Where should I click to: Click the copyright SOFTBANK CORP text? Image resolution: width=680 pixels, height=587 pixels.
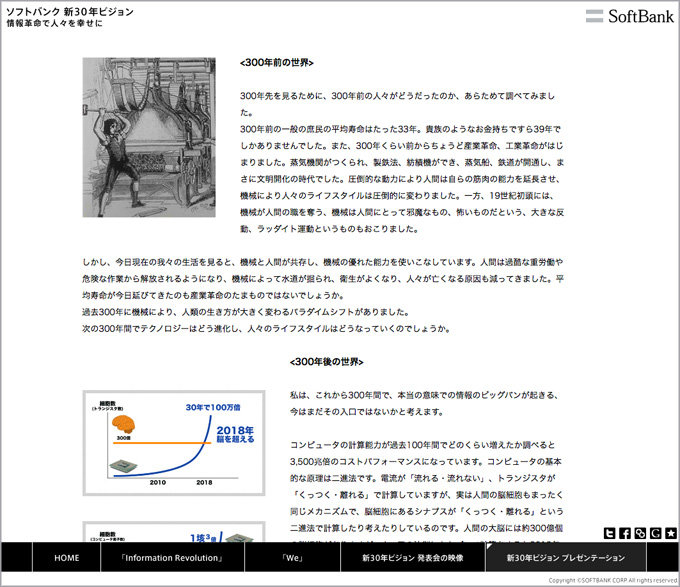coord(613,580)
